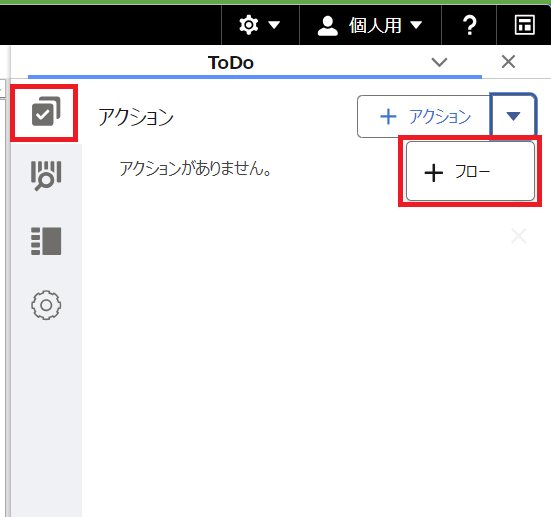
Task: Toggle the side panel layout icon
Action: (525, 25)
